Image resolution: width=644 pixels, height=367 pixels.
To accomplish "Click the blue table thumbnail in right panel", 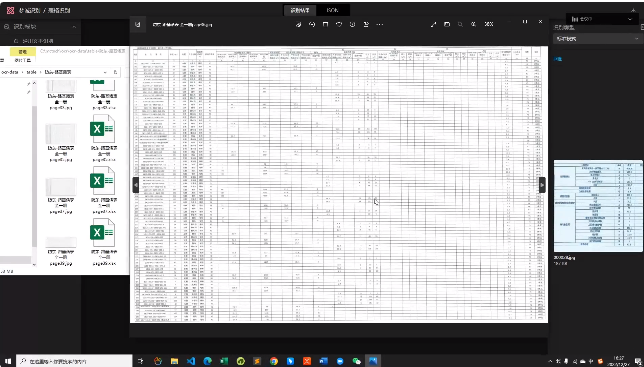I will 598,206.
